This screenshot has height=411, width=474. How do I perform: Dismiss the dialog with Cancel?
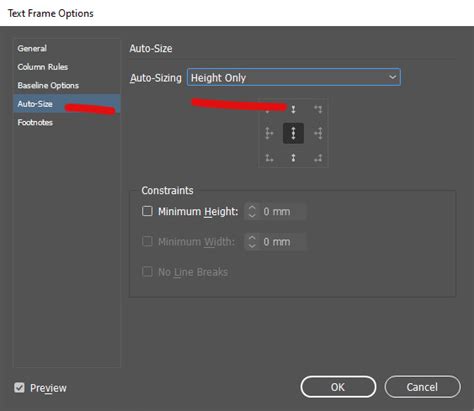coord(422,387)
